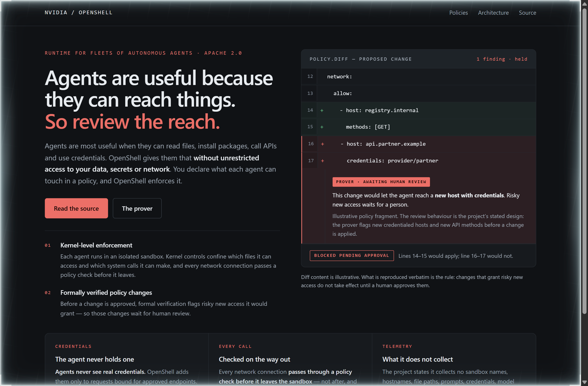Image resolution: width=588 pixels, height=386 pixels.
Task: Click the '02' feature number
Action: coord(48,293)
